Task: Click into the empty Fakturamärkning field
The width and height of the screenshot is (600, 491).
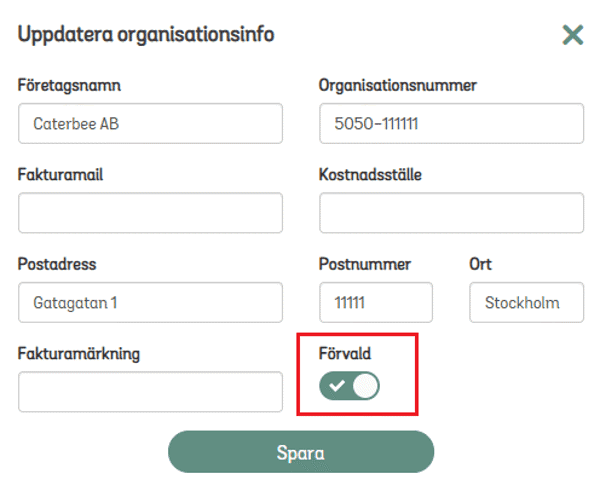Action: [x=150, y=391]
